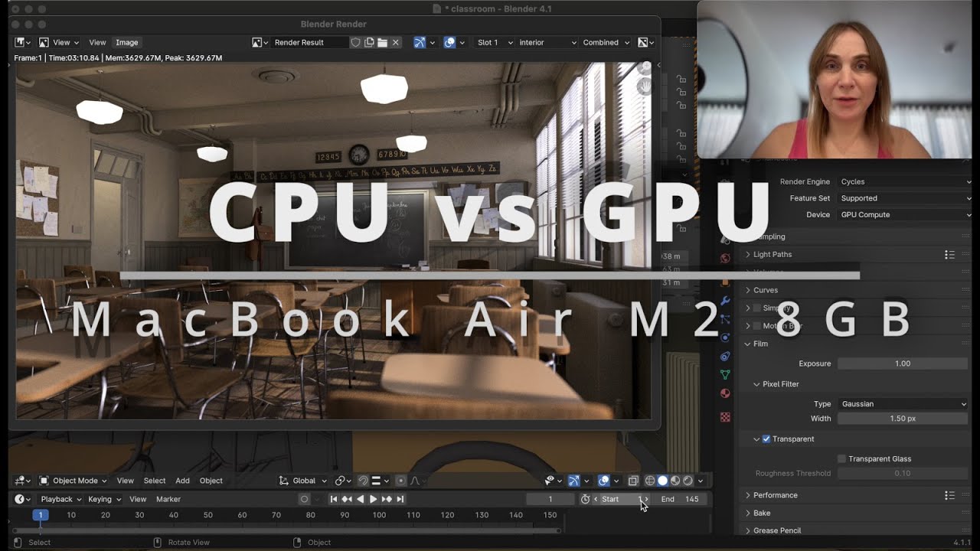Open the 3D viewport editor type menu
Viewport: 980px width, 551px height.
click(22, 481)
